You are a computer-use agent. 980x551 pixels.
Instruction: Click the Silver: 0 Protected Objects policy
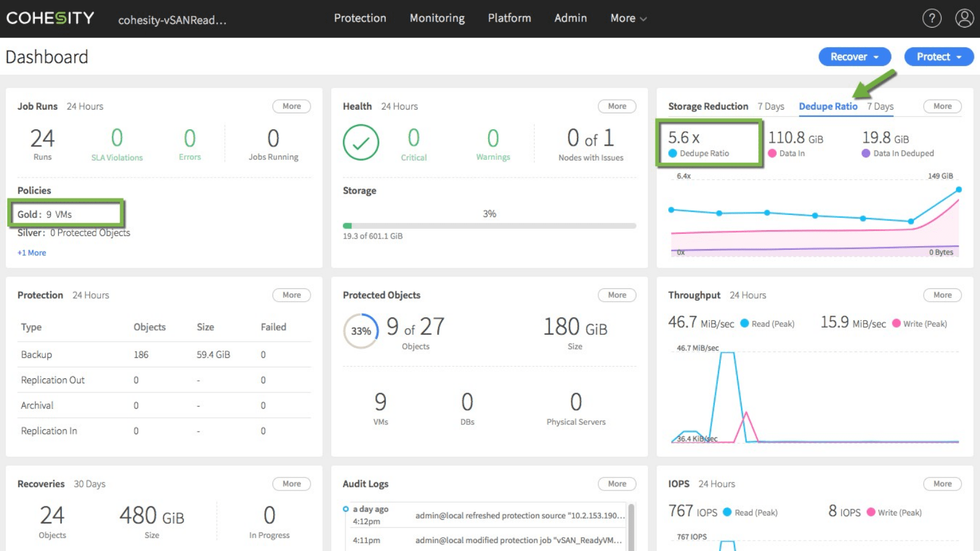click(73, 233)
